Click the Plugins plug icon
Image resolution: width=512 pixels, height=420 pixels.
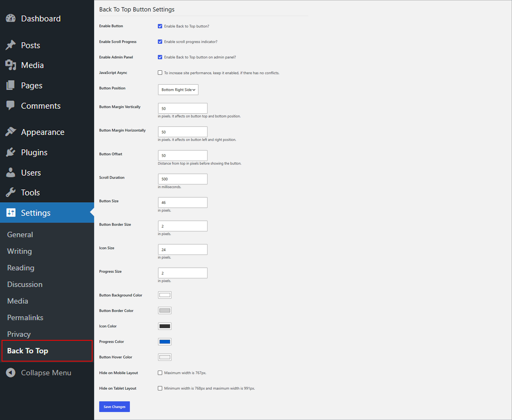tap(11, 152)
